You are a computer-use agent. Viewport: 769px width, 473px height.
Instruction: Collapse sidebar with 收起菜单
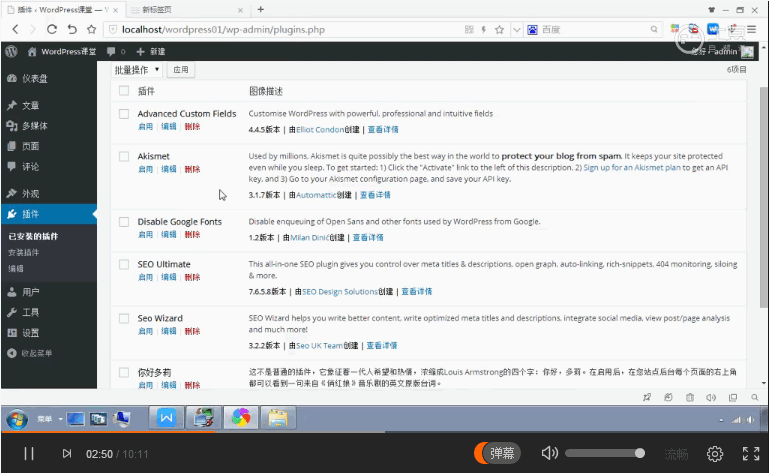coord(29,353)
